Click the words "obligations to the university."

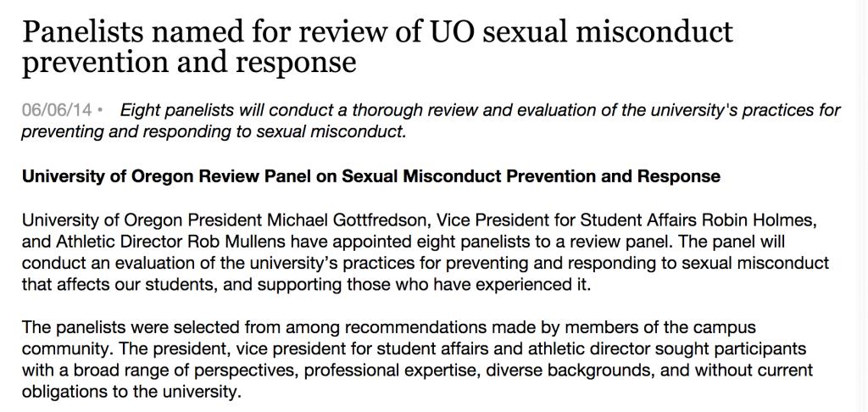point(131,392)
